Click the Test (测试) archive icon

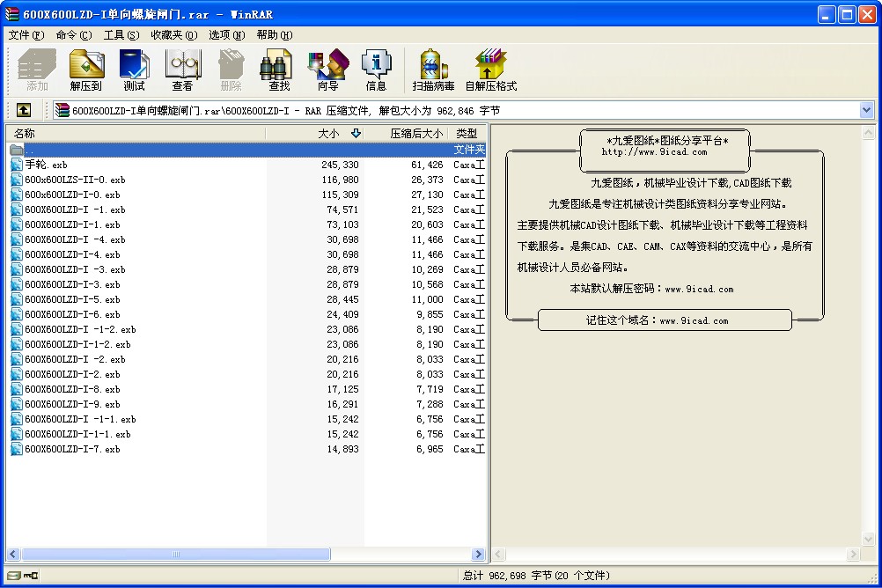coord(134,70)
